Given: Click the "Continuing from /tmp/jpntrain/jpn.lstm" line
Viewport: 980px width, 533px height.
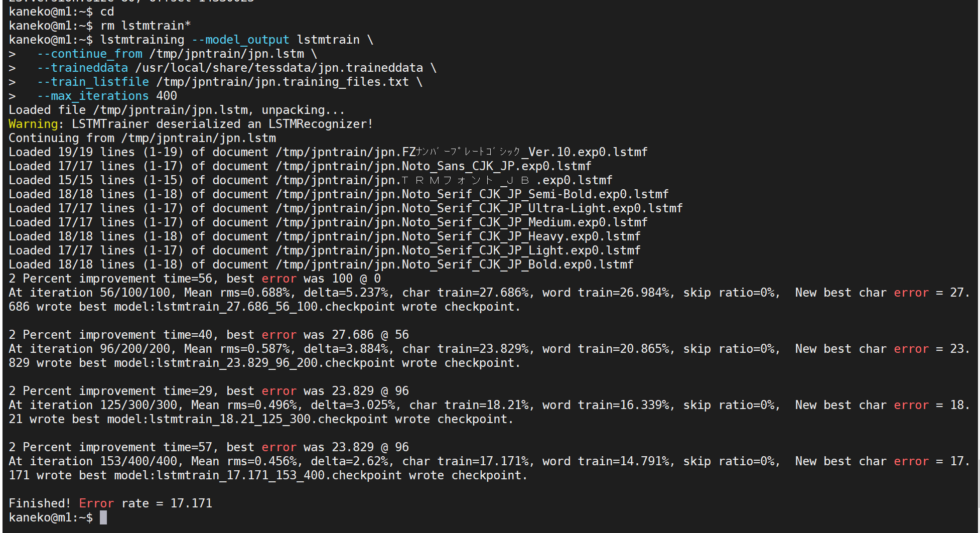Looking at the screenshot, I should tap(142, 138).
